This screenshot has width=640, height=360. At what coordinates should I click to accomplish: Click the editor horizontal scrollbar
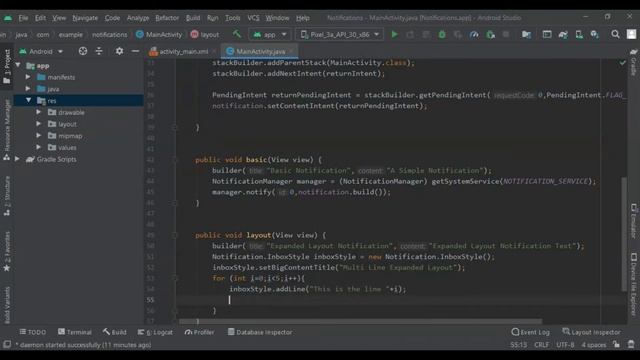pos(360,321)
